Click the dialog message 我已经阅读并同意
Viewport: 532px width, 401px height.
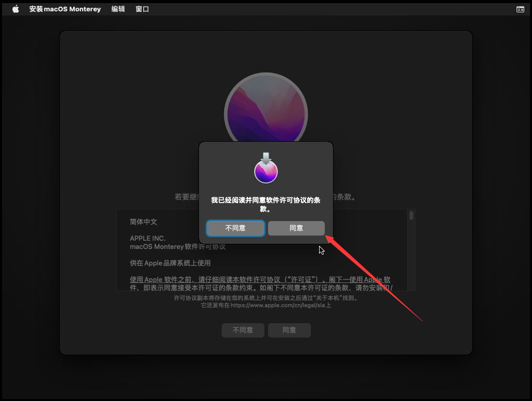(x=265, y=204)
